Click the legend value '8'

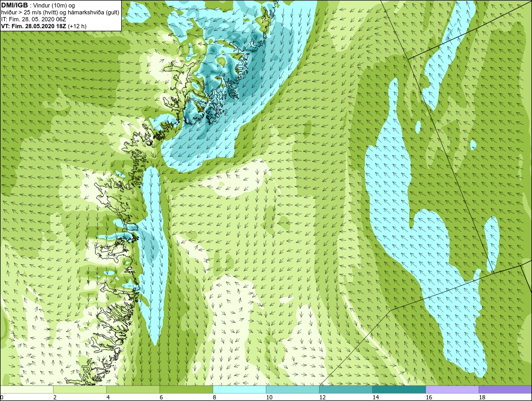(214, 397)
